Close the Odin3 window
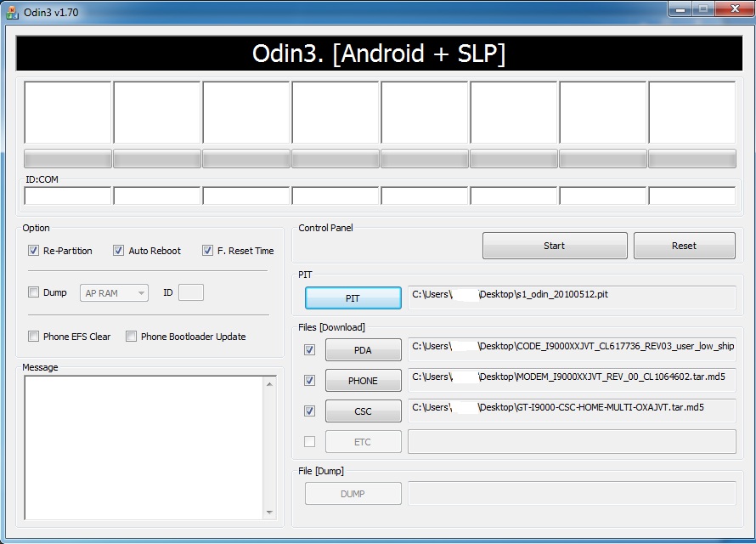 735,9
